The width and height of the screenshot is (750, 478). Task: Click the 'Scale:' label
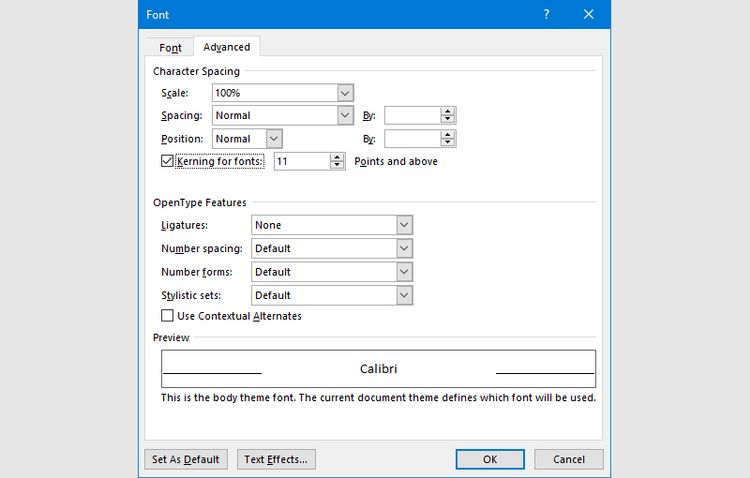[175, 93]
